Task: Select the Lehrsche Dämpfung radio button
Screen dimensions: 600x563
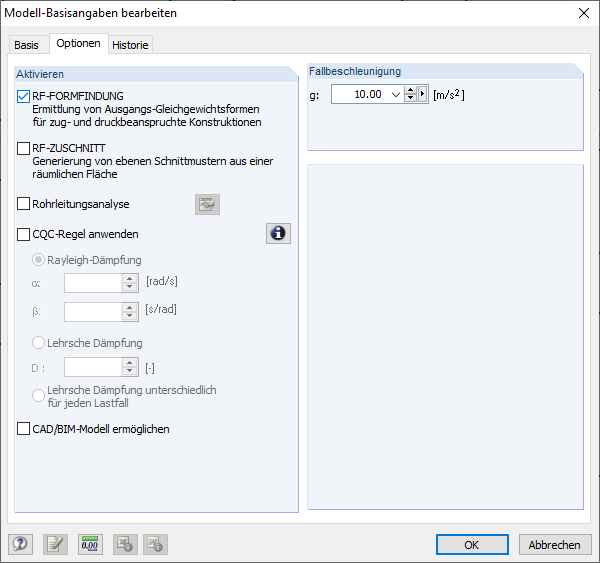Action: pyautogui.click(x=38, y=343)
